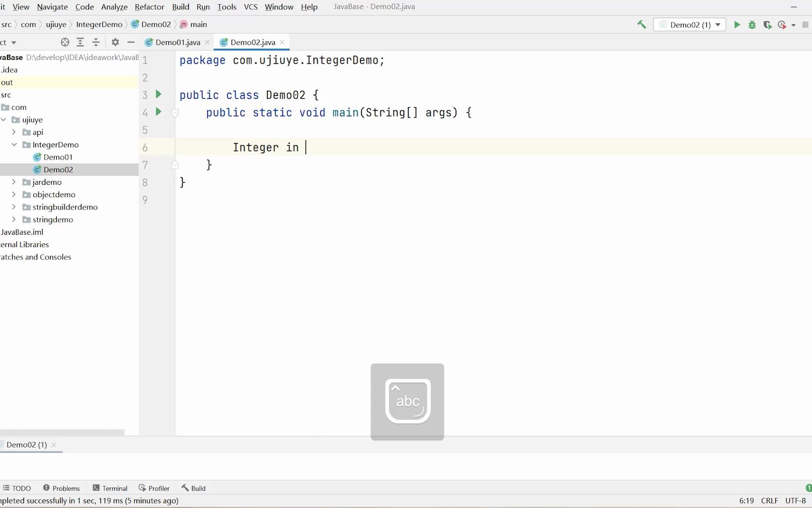Open the profiler run icon

point(782,24)
